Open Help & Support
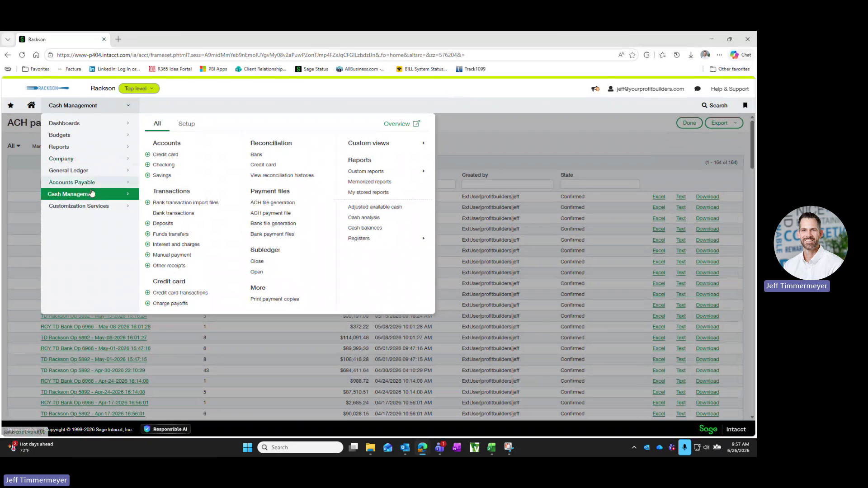This screenshot has height=488, width=868. (729, 89)
